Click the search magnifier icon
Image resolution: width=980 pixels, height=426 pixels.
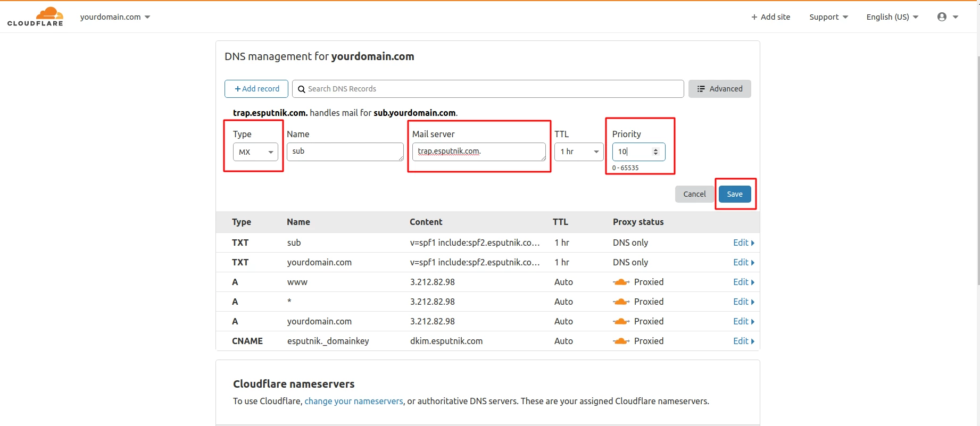point(301,89)
